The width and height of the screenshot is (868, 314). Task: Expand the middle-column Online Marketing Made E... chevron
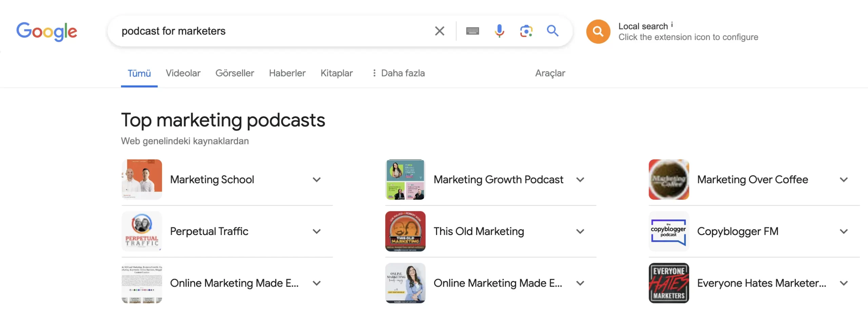coord(580,283)
